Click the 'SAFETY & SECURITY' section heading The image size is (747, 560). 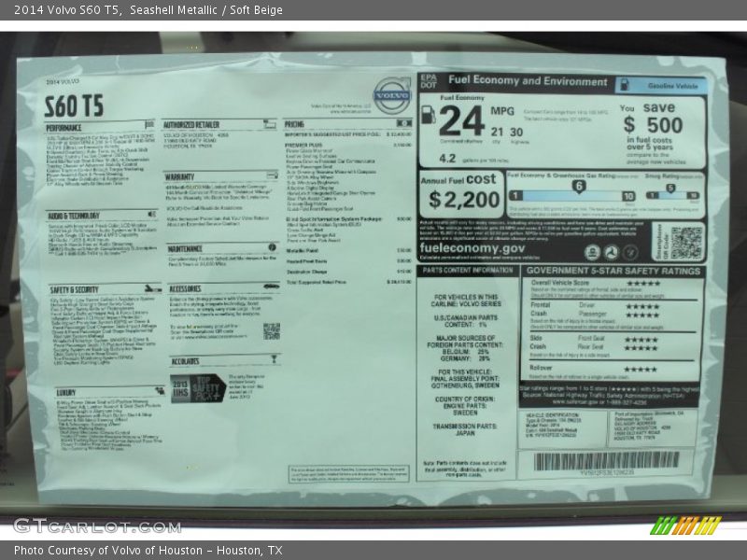click(75, 289)
